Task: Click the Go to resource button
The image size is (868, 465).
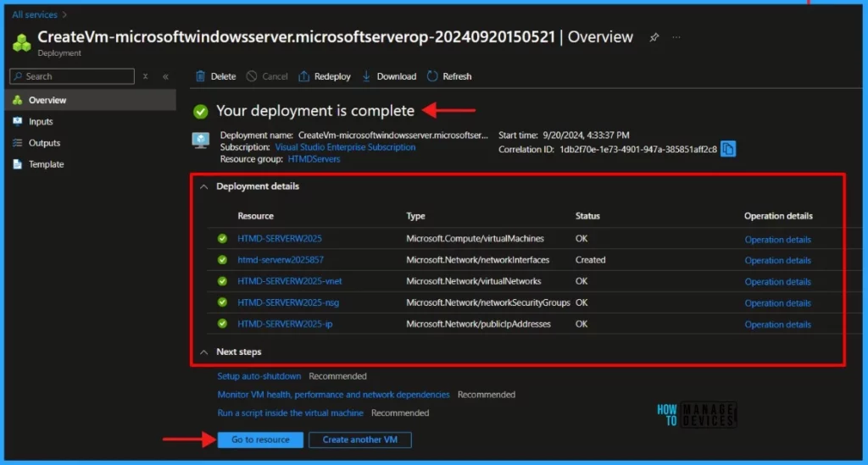Action: coord(260,440)
